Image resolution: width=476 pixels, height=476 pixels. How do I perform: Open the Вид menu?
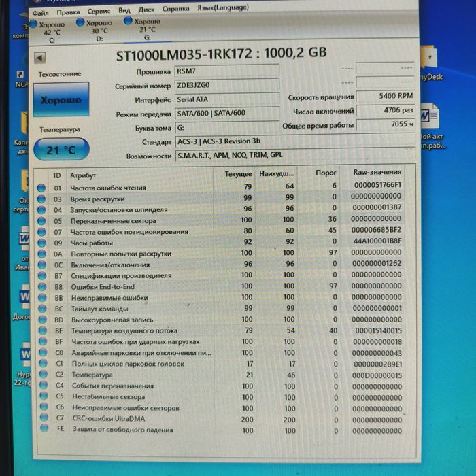click(124, 10)
